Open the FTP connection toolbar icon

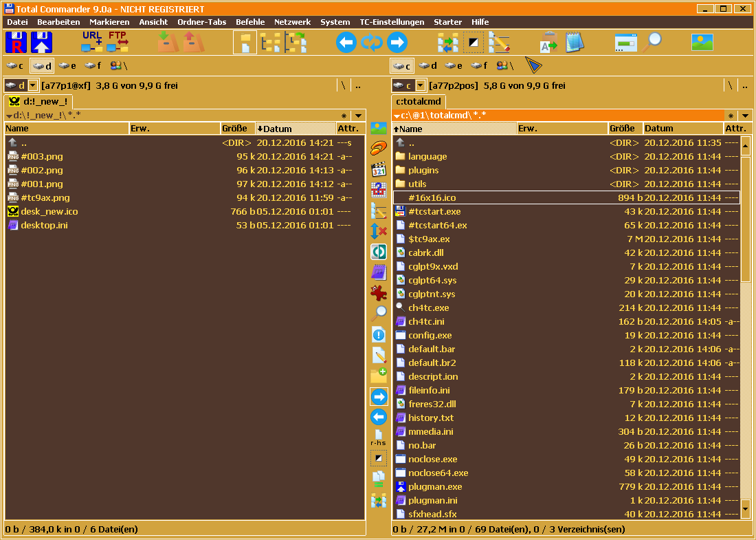pyautogui.click(x=117, y=43)
